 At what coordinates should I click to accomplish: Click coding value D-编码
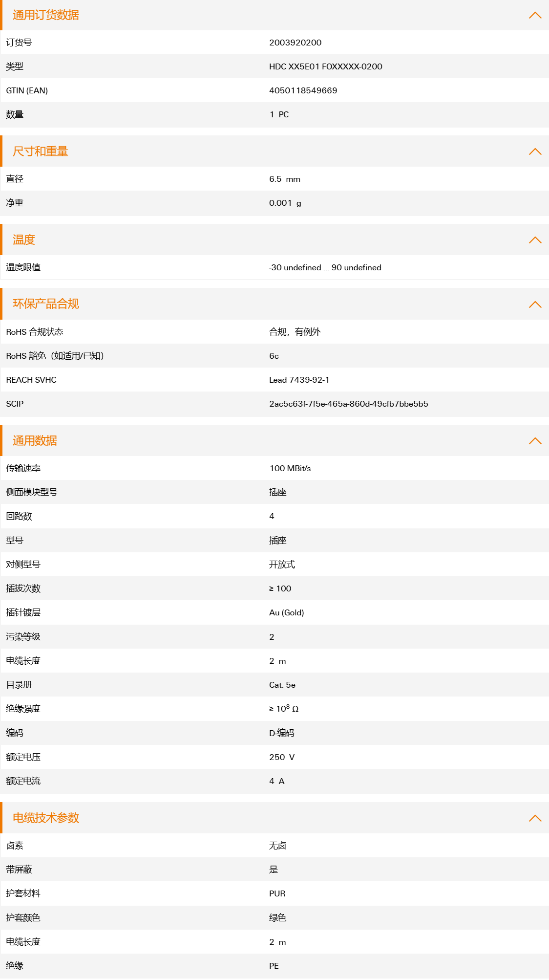[282, 733]
